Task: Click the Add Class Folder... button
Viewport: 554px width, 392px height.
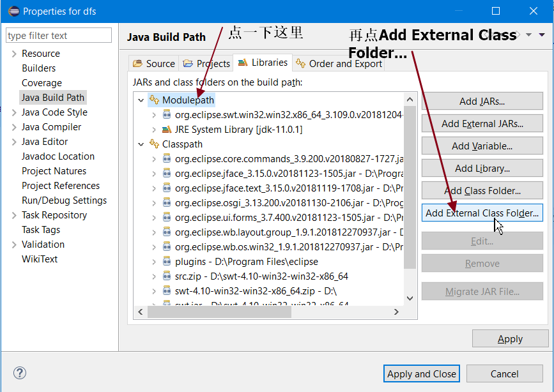Action: [482, 191]
